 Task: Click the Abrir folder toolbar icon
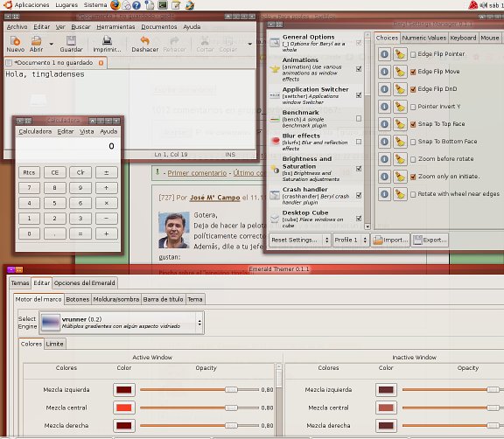(x=36, y=44)
